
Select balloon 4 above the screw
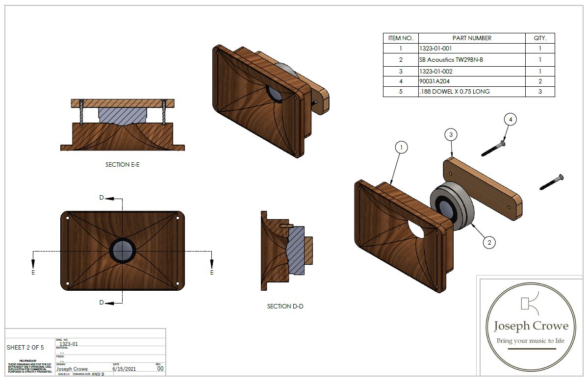pos(510,119)
